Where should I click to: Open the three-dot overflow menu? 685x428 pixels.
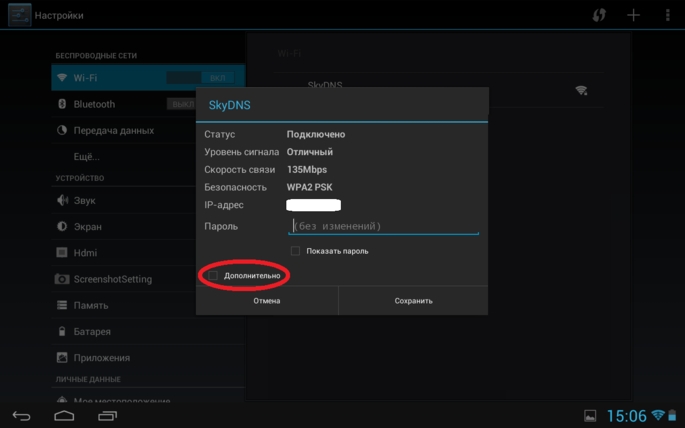pyautogui.click(x=668, y=15)
